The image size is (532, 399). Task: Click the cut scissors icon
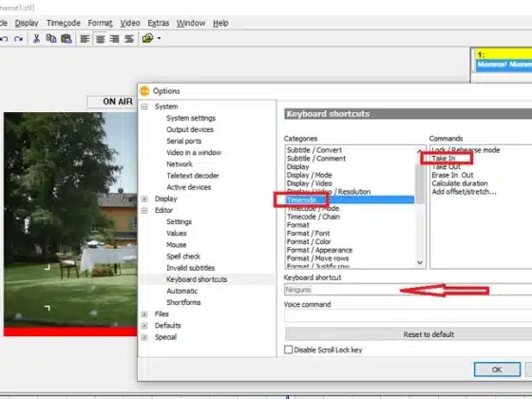click(36, 39)
